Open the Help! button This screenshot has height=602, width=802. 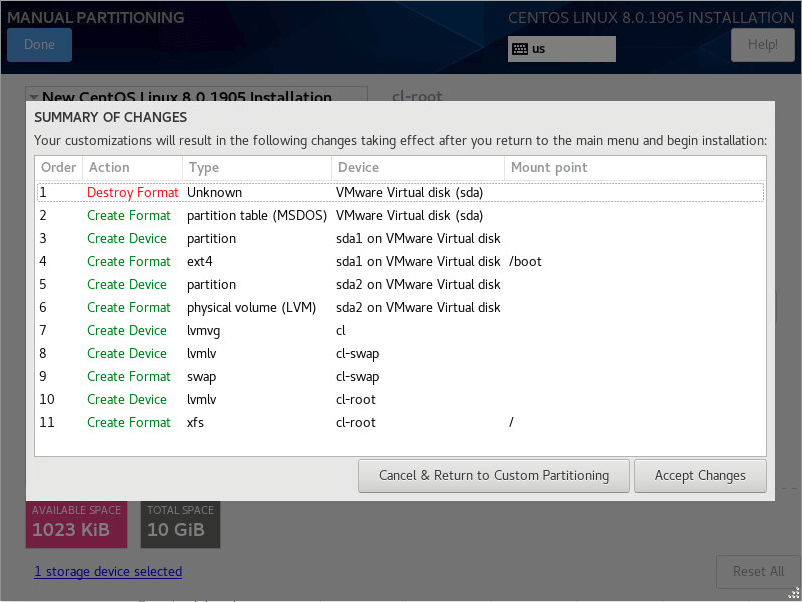(762, 45)
